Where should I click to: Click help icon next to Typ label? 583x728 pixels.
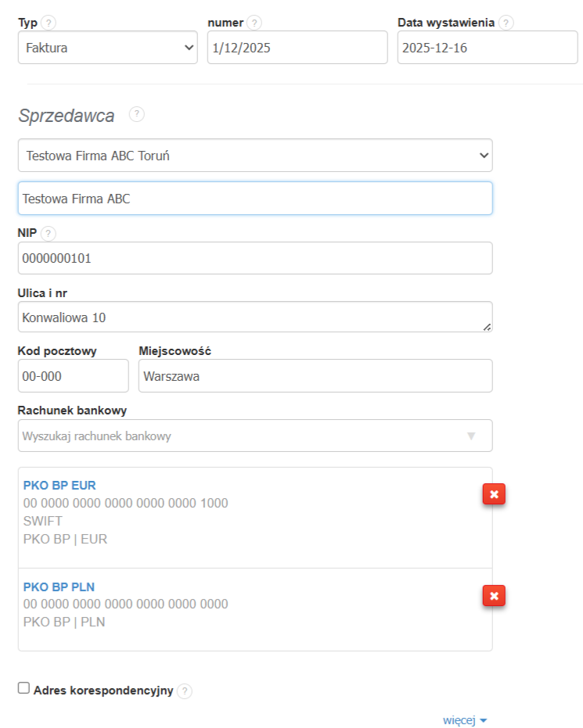pyautogui.click(x=49, y=23)
